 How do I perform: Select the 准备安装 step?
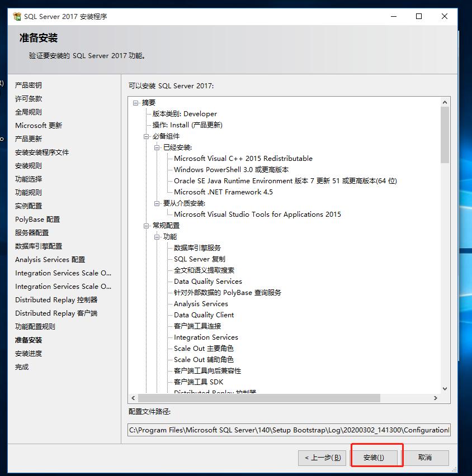point(29,340)
